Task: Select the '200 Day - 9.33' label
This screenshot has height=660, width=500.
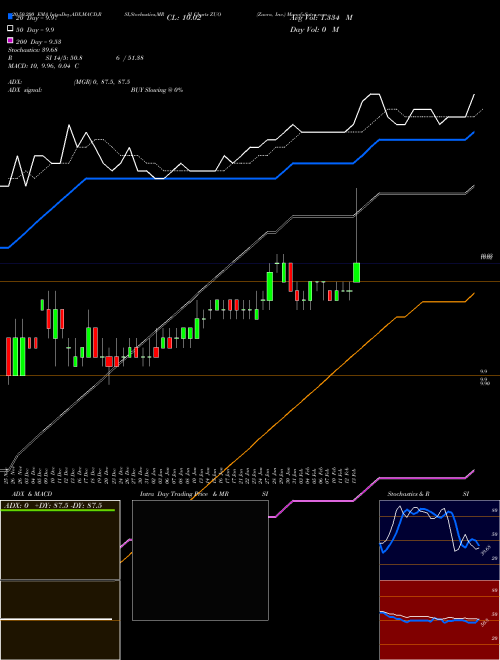Action: [39, 42]
